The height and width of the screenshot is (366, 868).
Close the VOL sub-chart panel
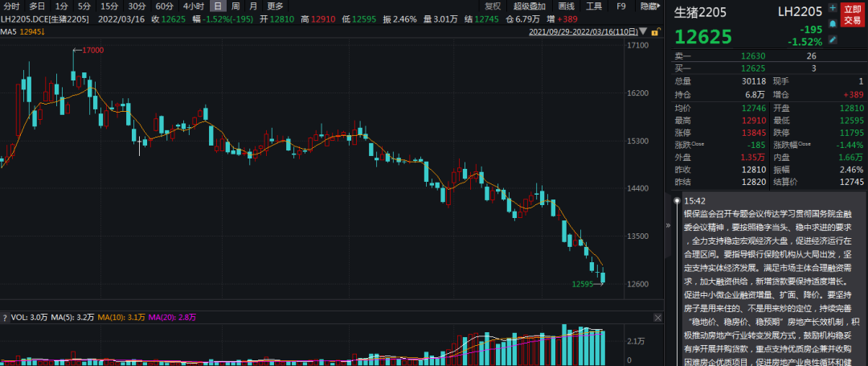[657, 318]
